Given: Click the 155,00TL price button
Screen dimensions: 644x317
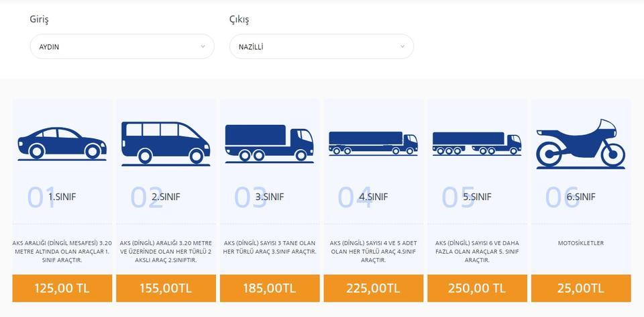Looking at the screenshot, I should click(x=166, y=288).
